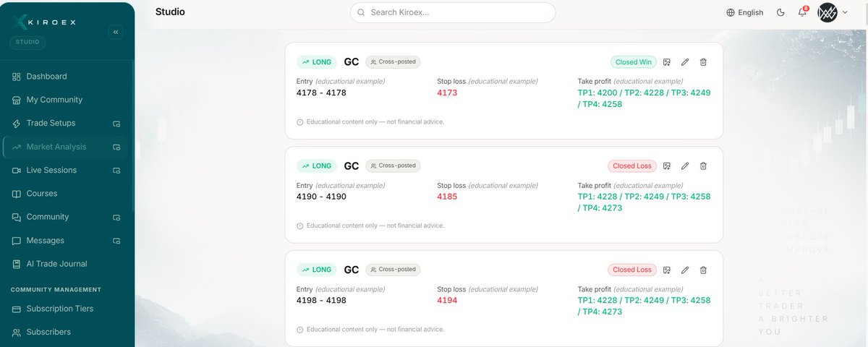Click the Closed Win status badge
The image size is (868, 347).
point(633,62)
